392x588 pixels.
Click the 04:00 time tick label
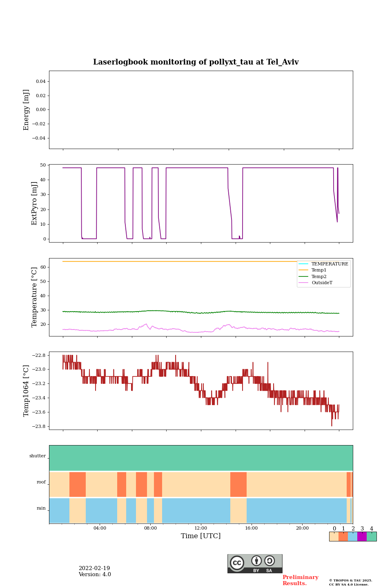[x=100, y=528]
